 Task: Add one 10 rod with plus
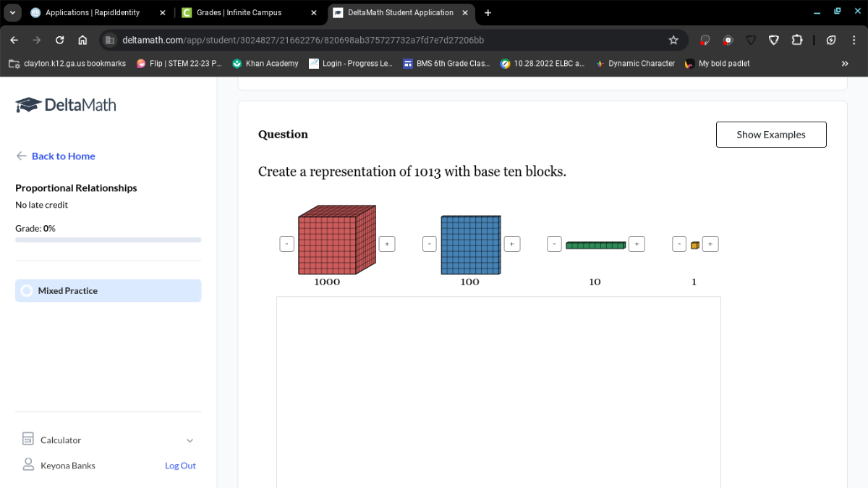tap(637, 244)
